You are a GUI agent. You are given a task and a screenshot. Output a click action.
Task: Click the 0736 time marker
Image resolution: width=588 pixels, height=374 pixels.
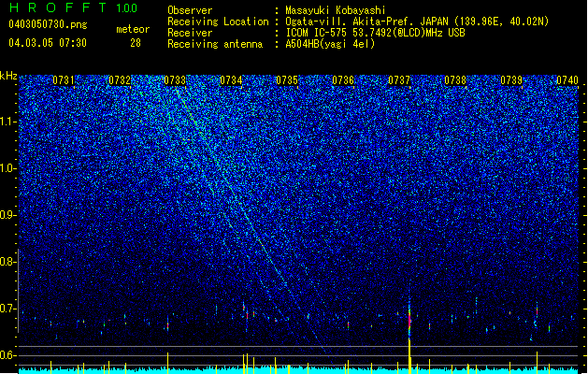pos(343,80)
